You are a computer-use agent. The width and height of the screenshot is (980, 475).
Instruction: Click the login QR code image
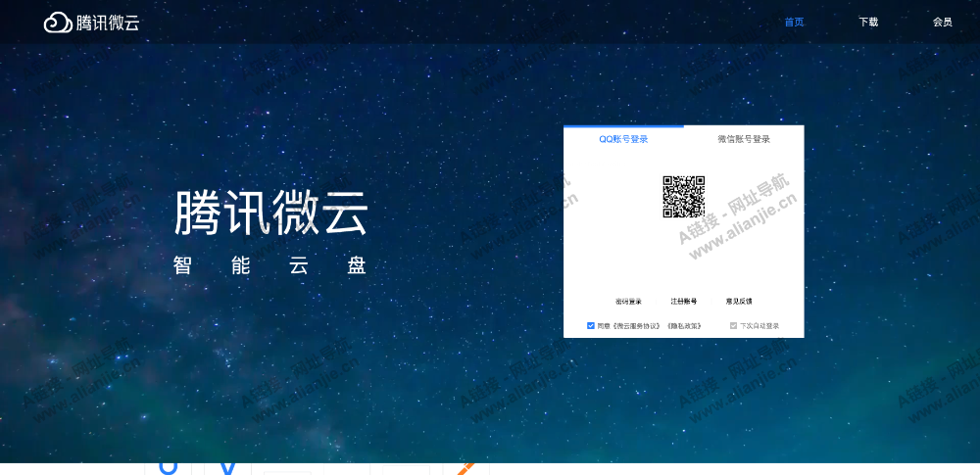[x=684, y=197]
